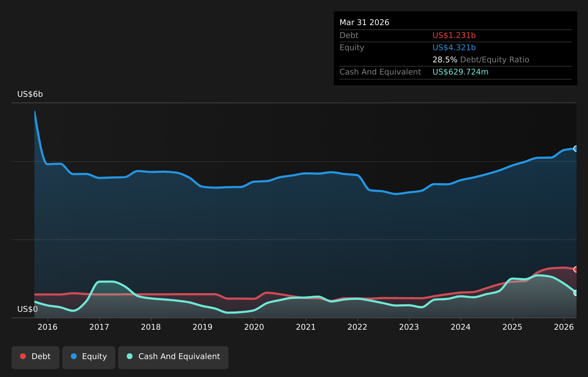Click the 2021 x-axis label
The width and height of the screenshot is (588, 377).
tap(306, 327)
